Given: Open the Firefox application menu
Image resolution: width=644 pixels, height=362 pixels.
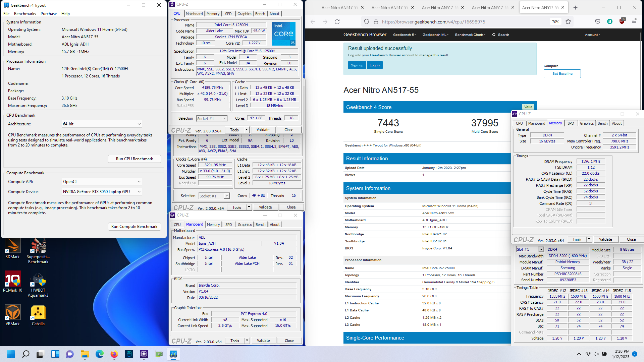Looking at the screenshot, I should tap(634, 21).
